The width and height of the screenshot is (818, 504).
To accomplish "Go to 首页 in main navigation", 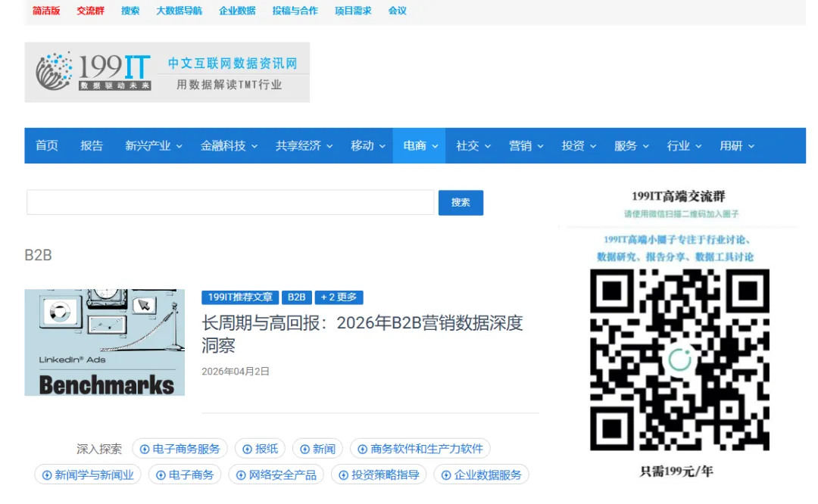I will click(x=47, y=146).
